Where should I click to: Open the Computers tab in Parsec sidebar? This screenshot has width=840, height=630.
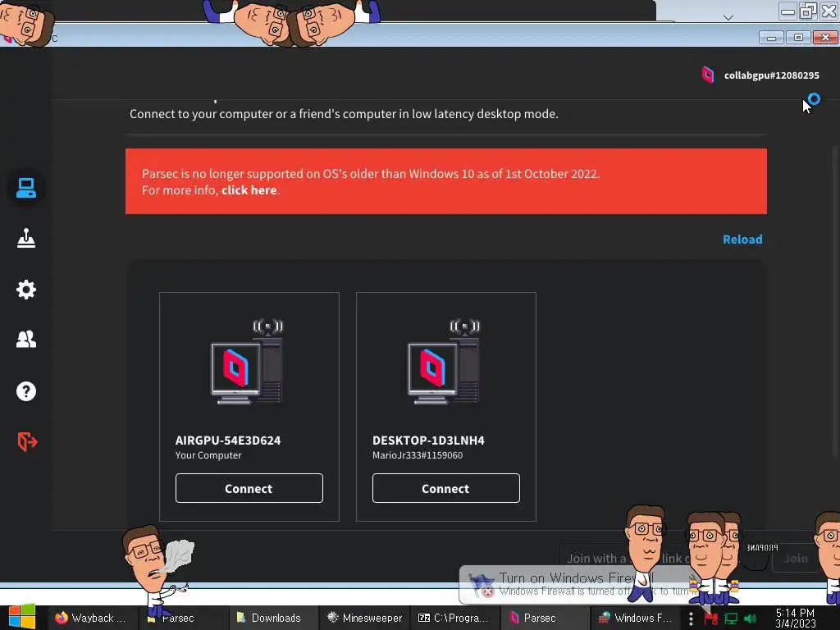coord(25,188)
